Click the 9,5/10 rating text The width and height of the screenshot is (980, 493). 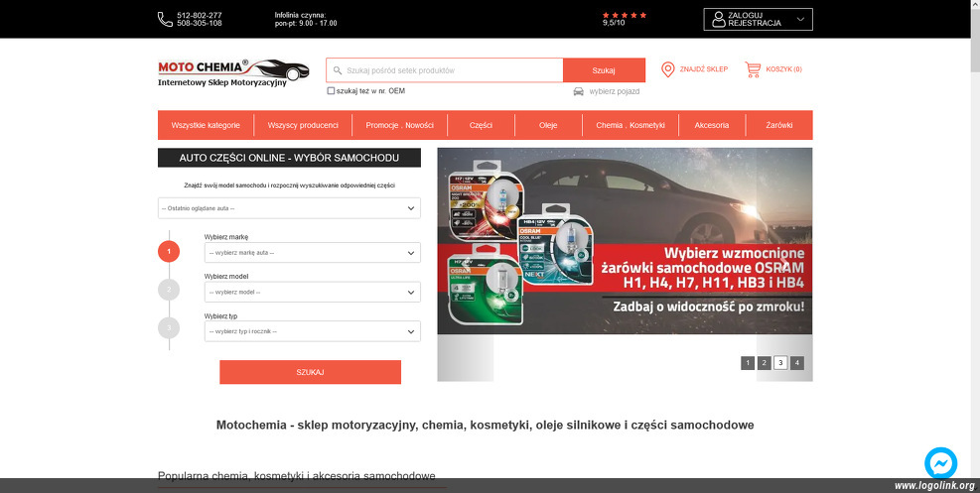tap(614, 23)
